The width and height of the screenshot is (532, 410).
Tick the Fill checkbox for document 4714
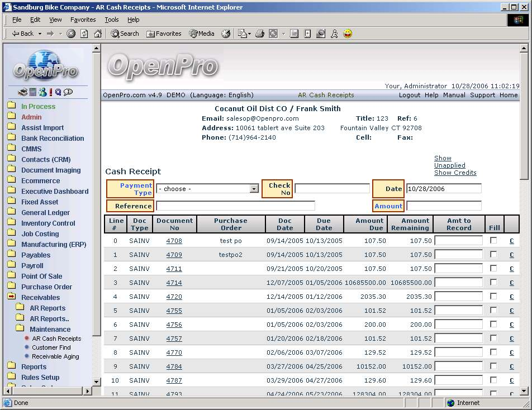pyautogui.click(x=493, y=282)
